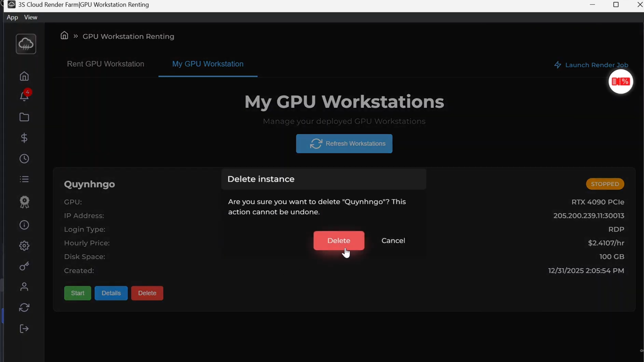Click the cloud logo in sidebar

coord(26,44)
